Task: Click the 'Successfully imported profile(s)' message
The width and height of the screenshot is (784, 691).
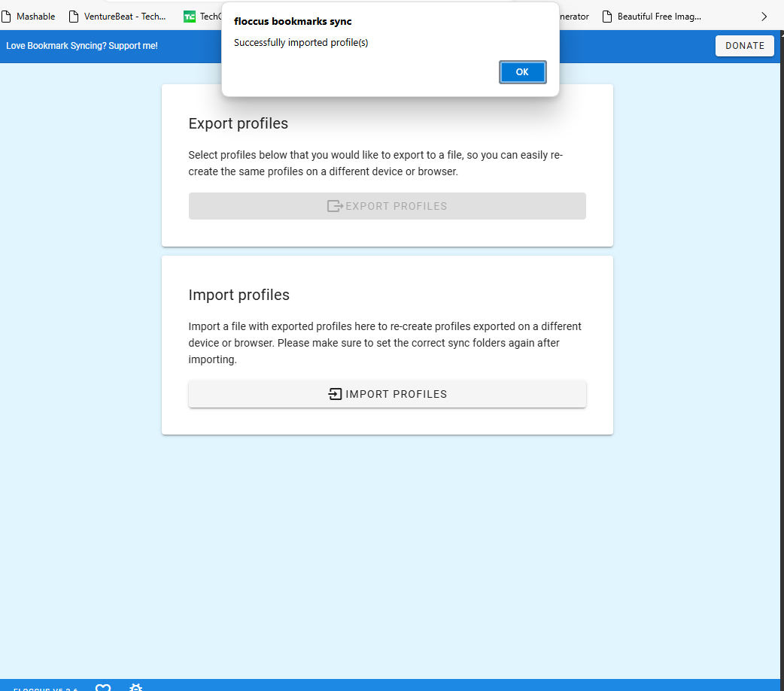Action: (301, 42)
